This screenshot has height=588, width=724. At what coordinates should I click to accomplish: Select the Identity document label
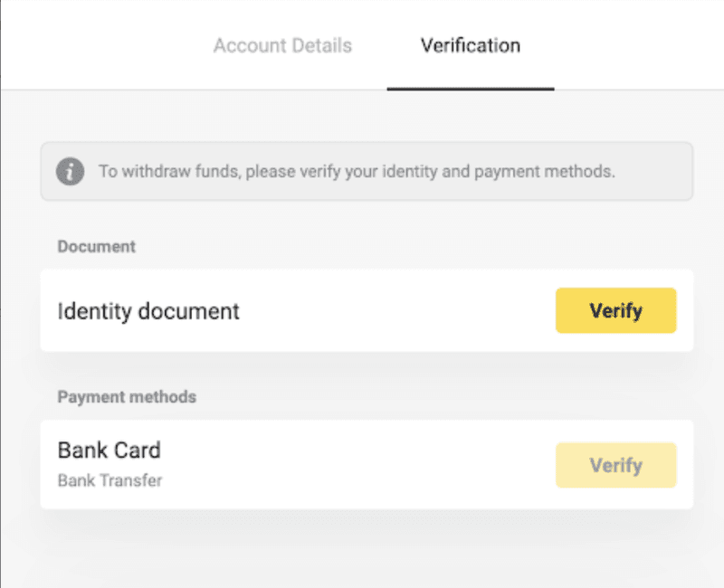click(x=148, y=311)
